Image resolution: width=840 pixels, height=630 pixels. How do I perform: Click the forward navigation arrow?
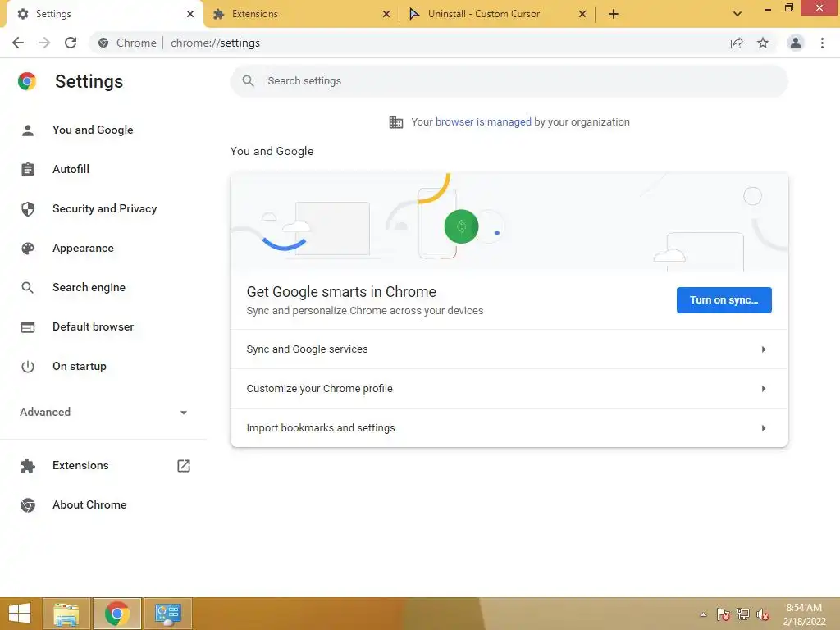[x=44, y=43]
